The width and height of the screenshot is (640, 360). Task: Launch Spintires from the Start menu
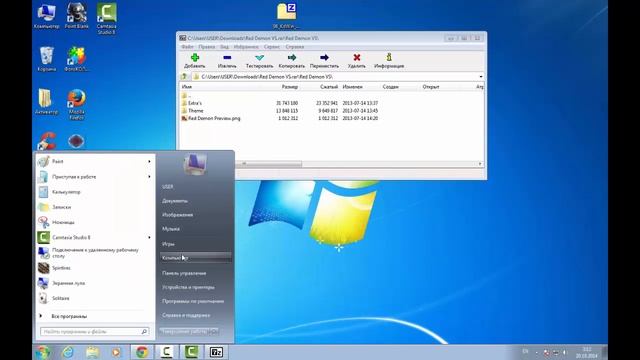tap(94, 268)
